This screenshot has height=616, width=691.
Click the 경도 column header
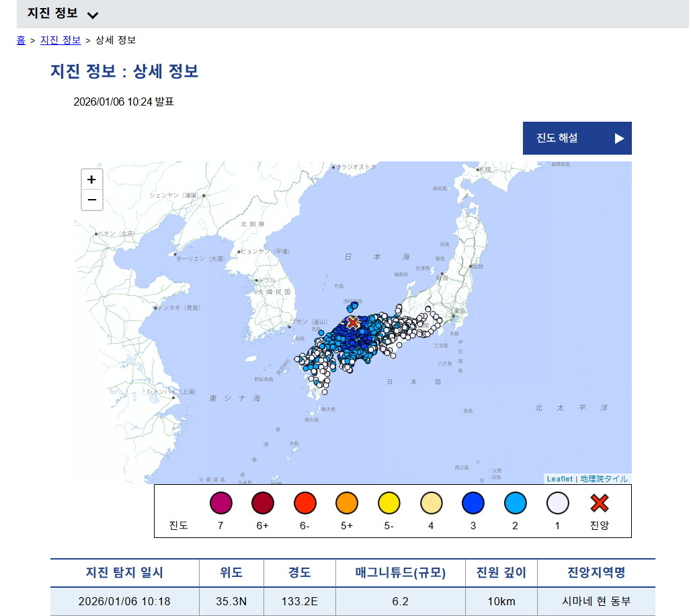pos(300,572)
